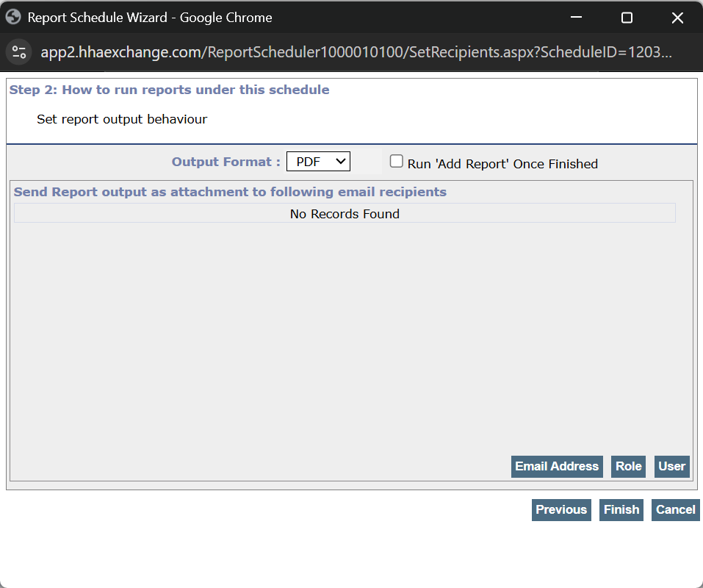Click 'Step 2: How to run reports' heading
Screen dimensions: 703x588
pos(169,90)
